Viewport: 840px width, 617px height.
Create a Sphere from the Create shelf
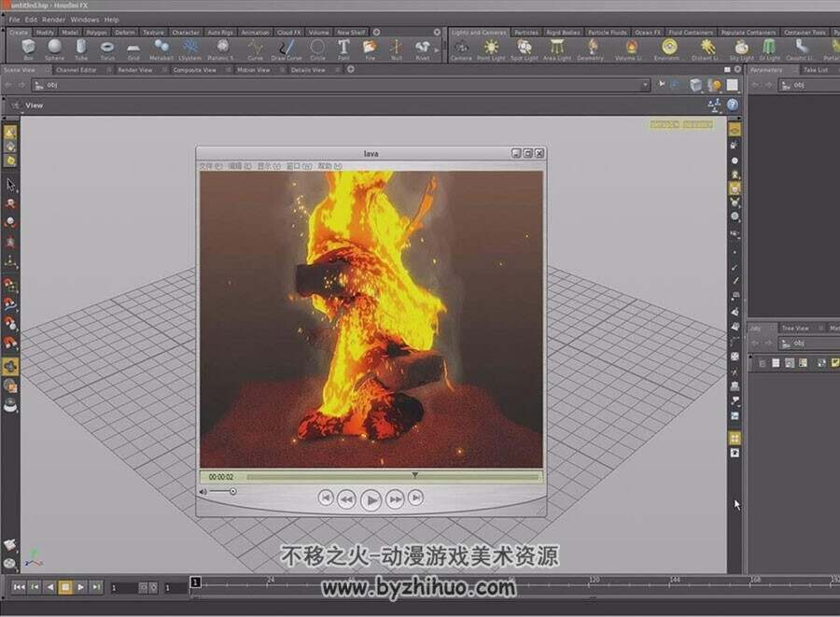[54, 49]
